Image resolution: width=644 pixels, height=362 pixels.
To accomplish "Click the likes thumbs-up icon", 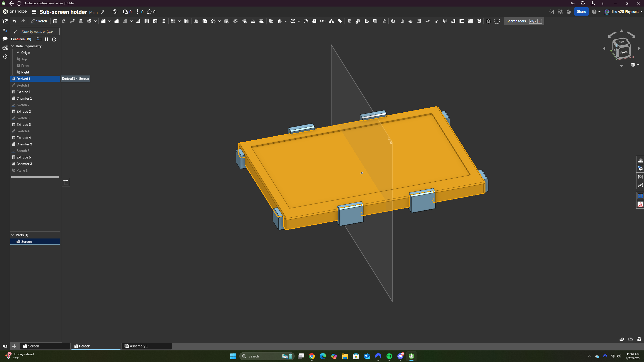I will coord(149,12).
